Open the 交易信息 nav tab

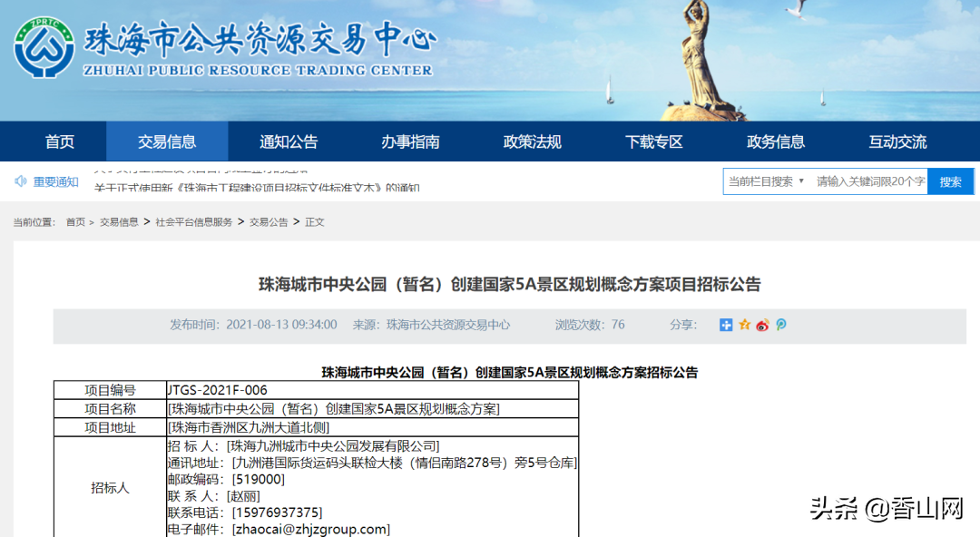tap(167, 142)
